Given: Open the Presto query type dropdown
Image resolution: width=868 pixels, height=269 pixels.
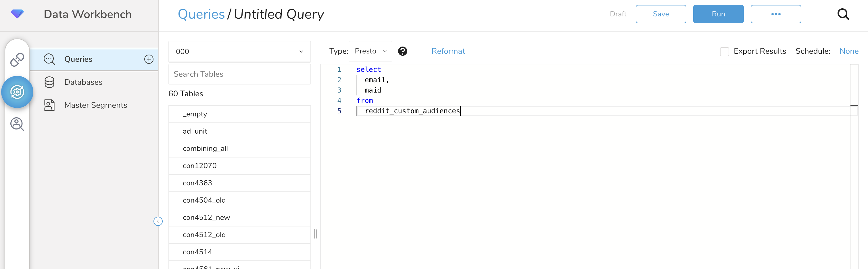Looking at the screenshot, I should point(370,51).
